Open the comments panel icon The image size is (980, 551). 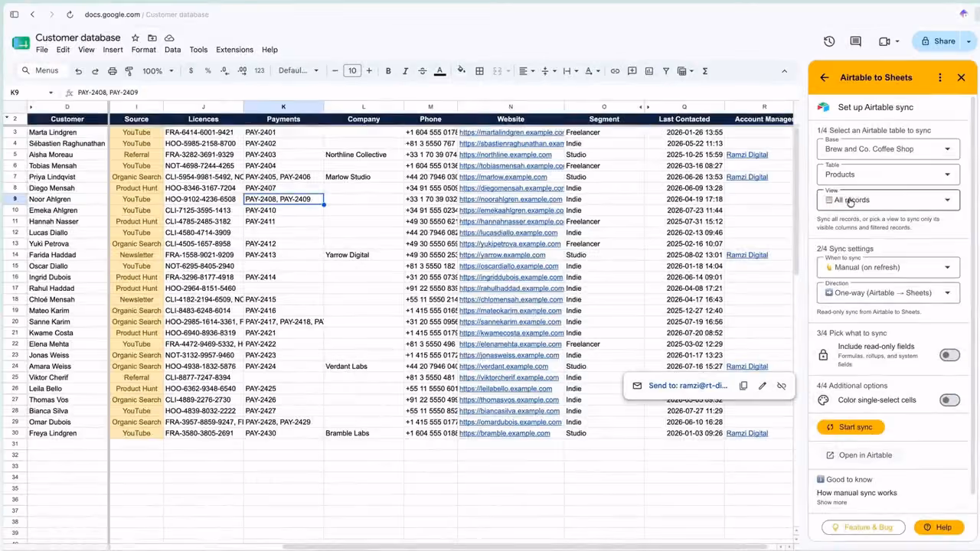[856, 41]
